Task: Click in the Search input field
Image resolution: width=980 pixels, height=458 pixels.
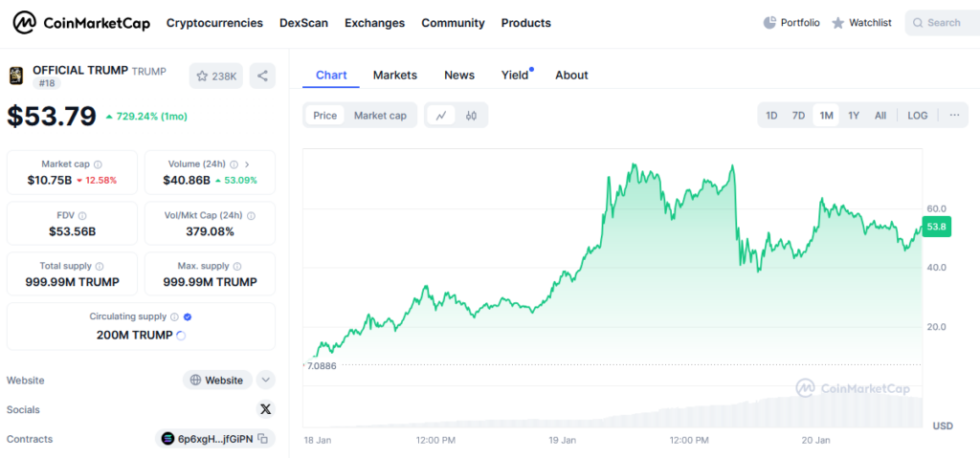Action: point(944,23)
